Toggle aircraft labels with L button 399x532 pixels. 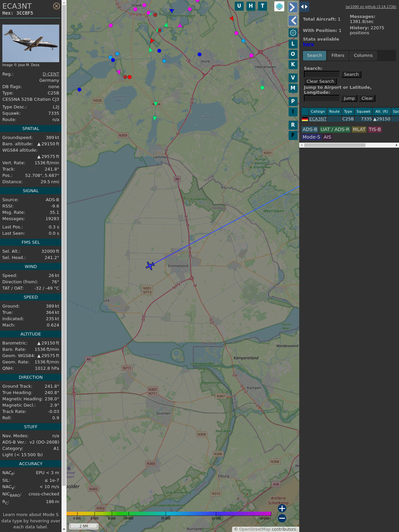(x=293, y=44)
